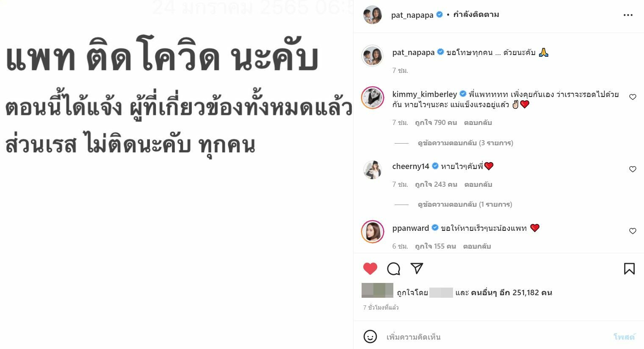This screenshot has height=349, width=644.
Task: Like kimmy_kimberley's comment with heart icon
Action: click(633, 97)
